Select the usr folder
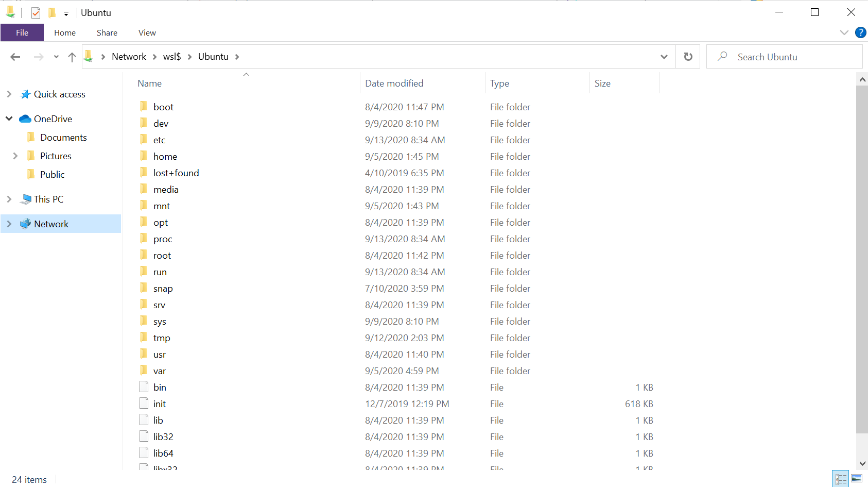This screenshot has width=868, height=487. point(160,355)
